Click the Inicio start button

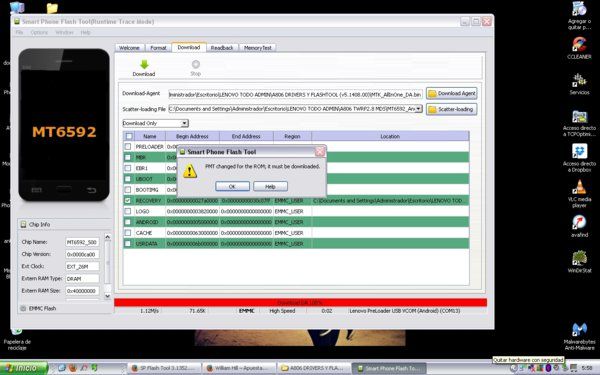23,368
